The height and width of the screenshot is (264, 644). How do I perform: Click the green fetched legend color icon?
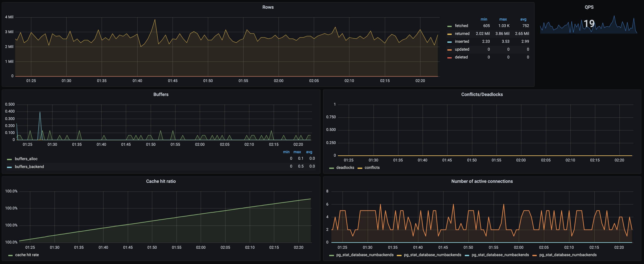450,26
